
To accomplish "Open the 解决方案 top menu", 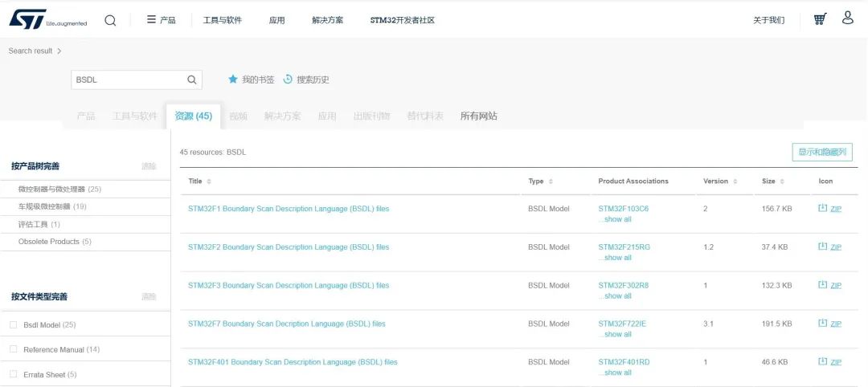I will (x=328, y=20).
